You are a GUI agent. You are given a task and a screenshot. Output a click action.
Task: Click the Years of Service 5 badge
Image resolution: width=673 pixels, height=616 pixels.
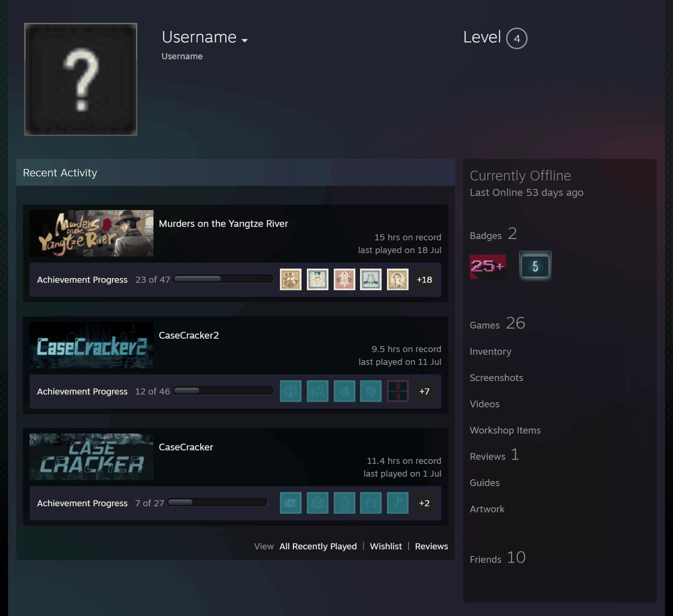[535, 266]
